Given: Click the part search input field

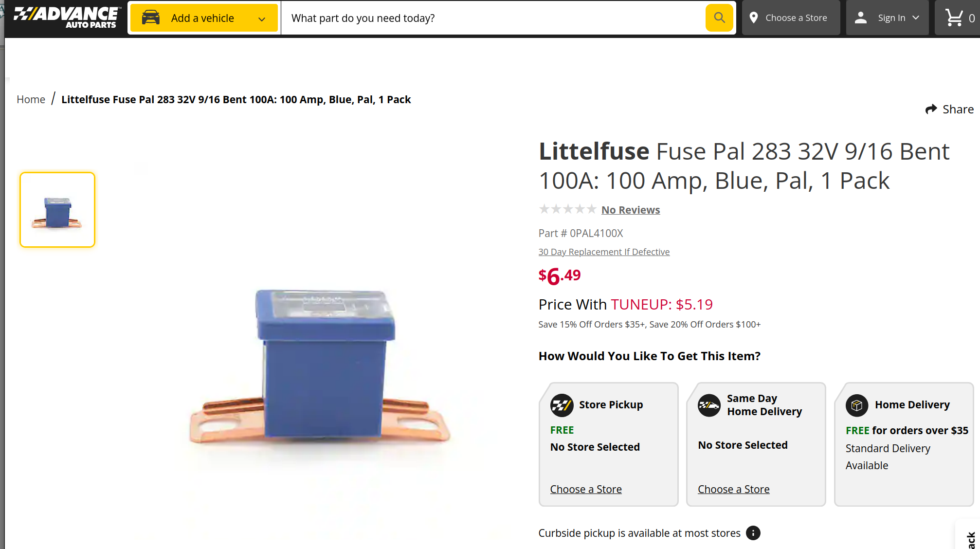Looking at the screenshot, I should coord(493,18).
